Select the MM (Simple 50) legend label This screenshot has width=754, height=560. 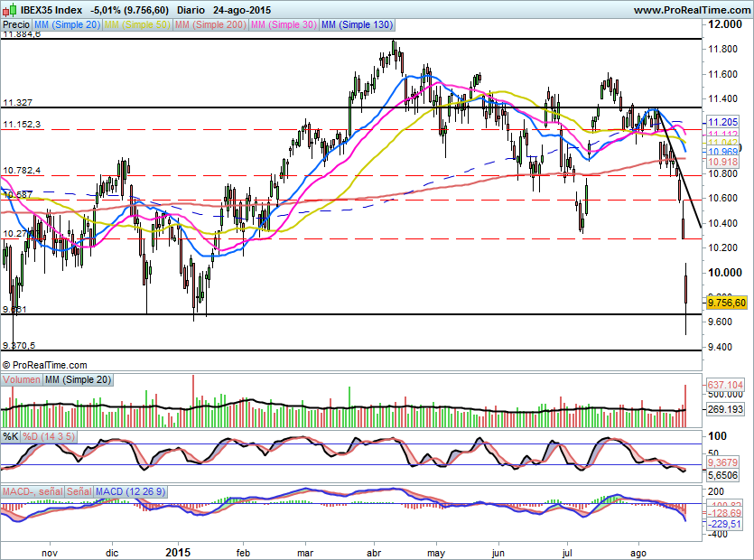(x=137, y=24)
